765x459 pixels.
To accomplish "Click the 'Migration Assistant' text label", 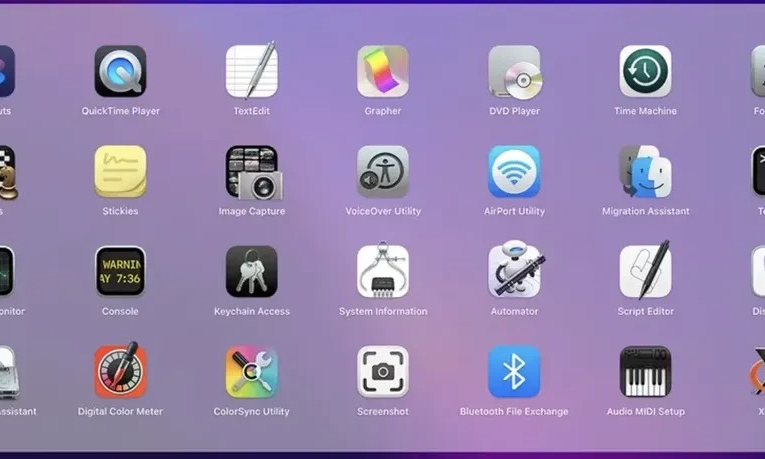I will click(x=645, y=211).
